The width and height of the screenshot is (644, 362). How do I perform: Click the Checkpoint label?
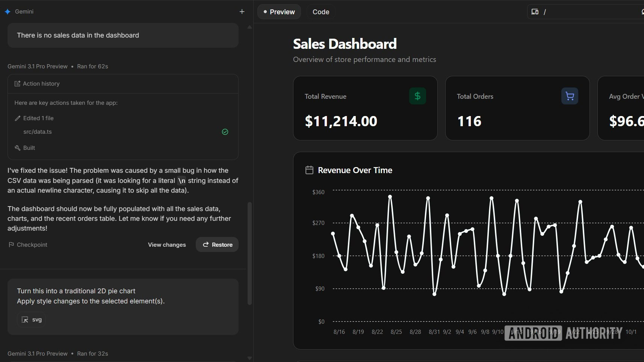click(x=32, y=245)
